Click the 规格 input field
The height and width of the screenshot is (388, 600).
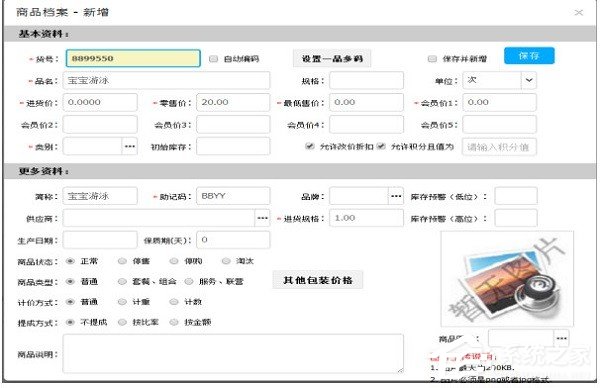pyautogui.click(x=367, y=80)
